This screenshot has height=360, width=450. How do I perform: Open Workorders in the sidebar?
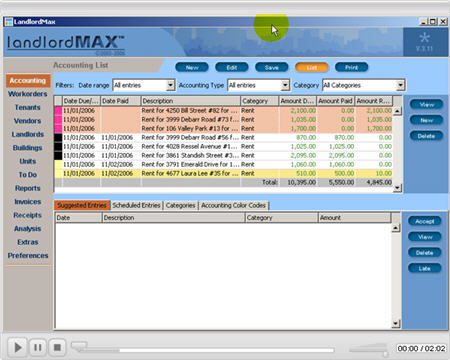pyautogui.click(x=28, y=94)
